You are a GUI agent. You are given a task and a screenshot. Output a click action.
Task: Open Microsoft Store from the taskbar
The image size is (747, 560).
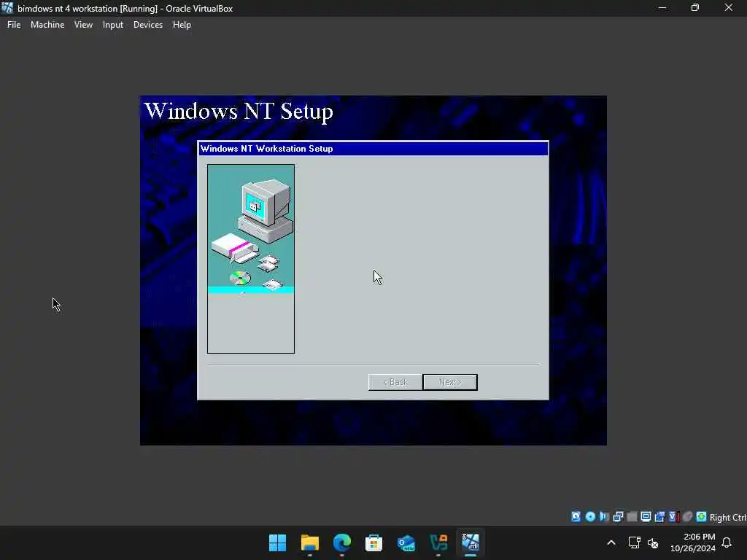coord(374,542)
